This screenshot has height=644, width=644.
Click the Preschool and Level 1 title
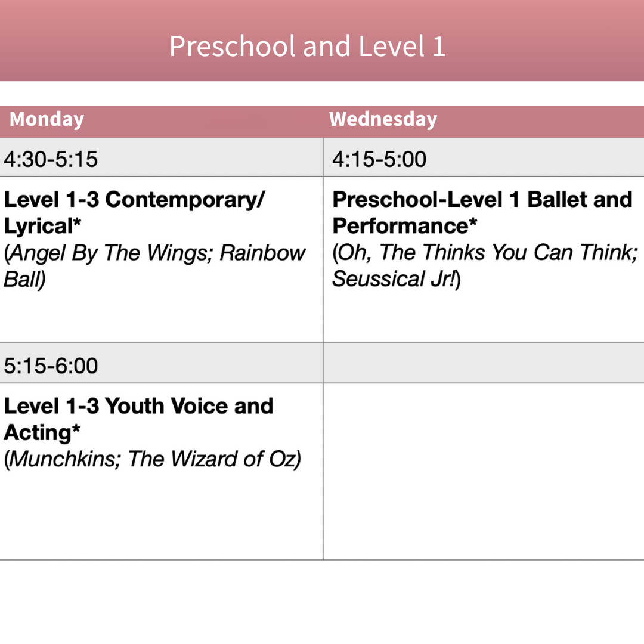pyautogui.click(x=307, y=47)
